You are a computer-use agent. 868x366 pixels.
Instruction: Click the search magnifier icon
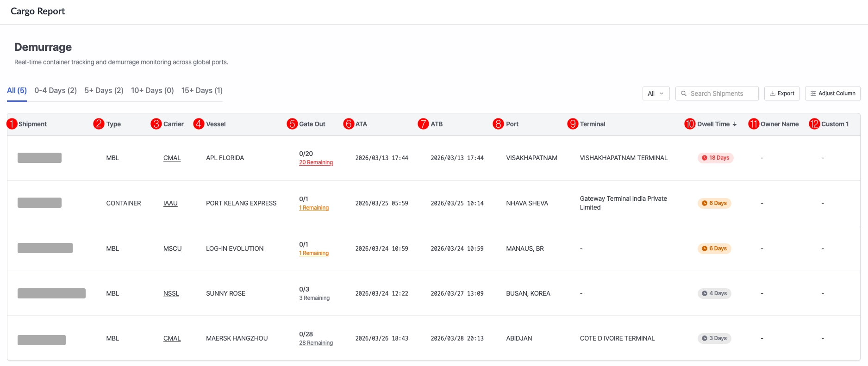684,93
